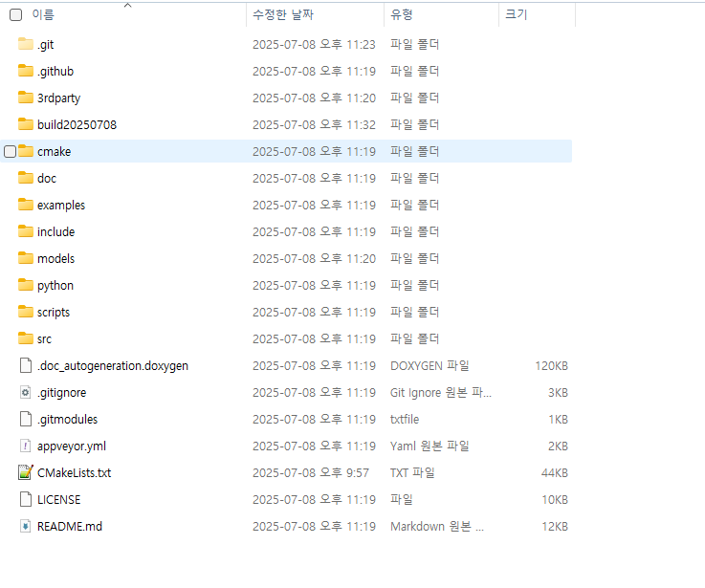This screenshot has height=588, width=705.
Task: Select the examples folder icon
Action: pos(26,205)
